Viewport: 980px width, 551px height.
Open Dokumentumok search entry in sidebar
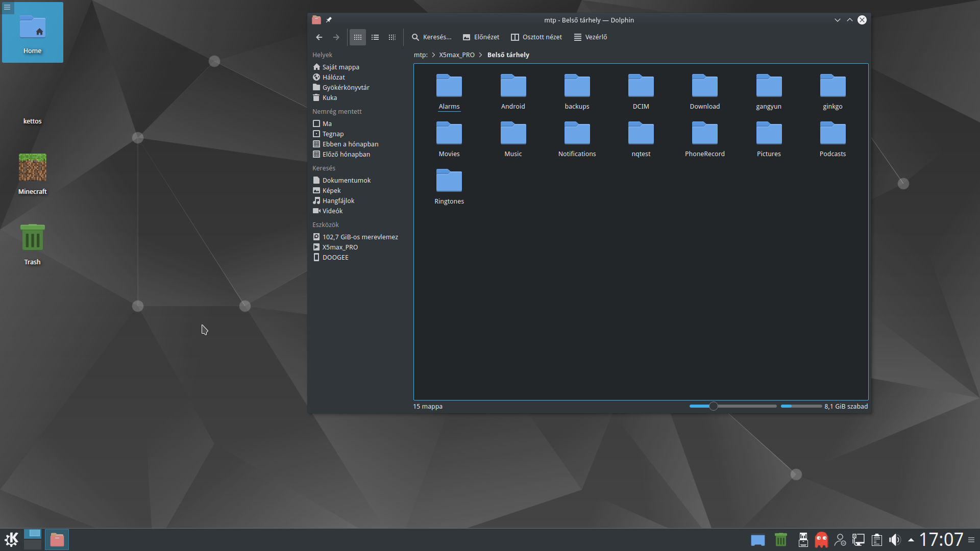point(346,181)
